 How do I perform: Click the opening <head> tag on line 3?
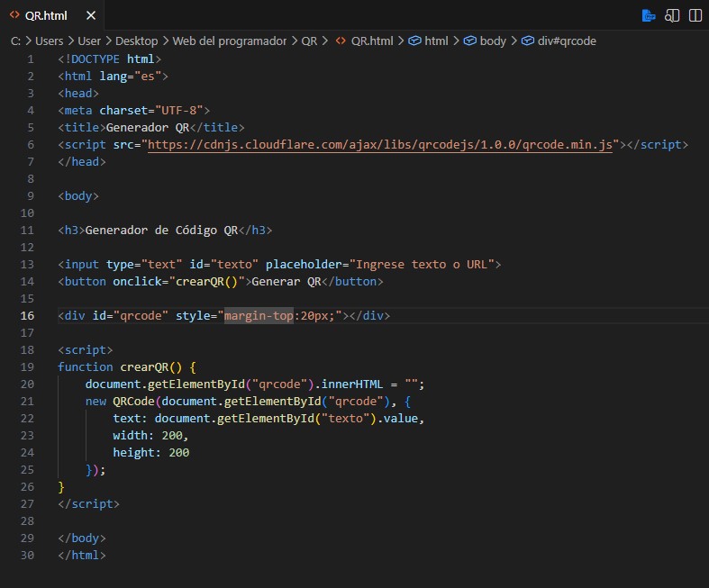pos(78,94)
